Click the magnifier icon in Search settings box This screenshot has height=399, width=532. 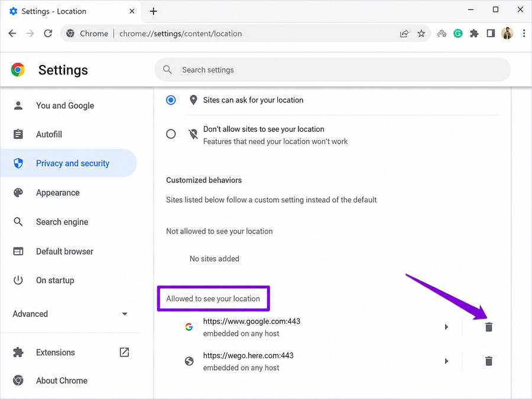click(167, 70)
